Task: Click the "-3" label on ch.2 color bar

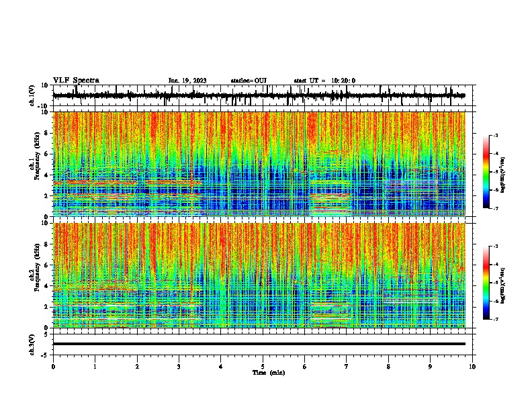Action: 495,246
